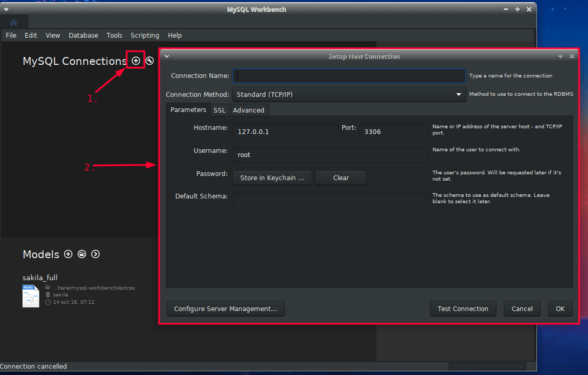The image size is (588, 375).
Task: Switch to the SSL tab
Action: 220,110
